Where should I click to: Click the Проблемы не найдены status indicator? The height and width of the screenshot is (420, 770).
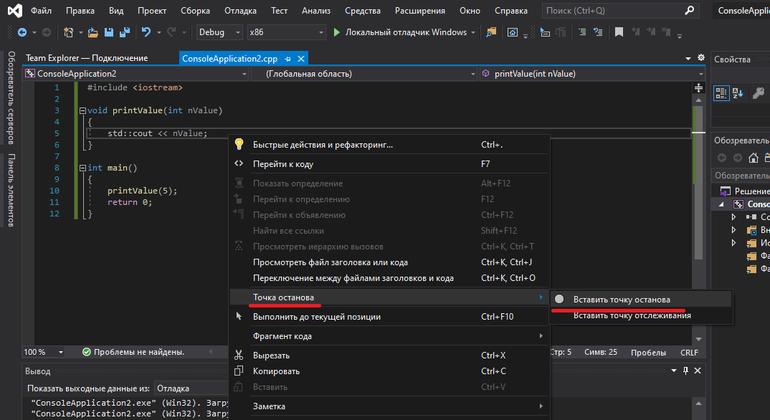133,352
